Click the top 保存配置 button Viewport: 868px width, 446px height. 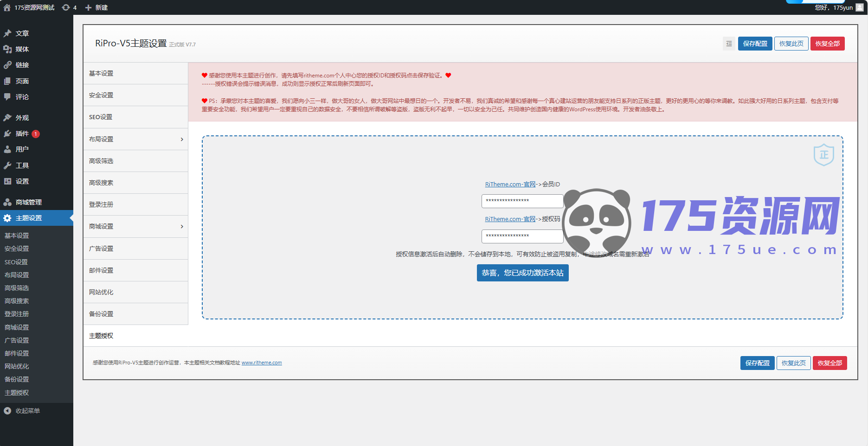(x=755, y=44)
